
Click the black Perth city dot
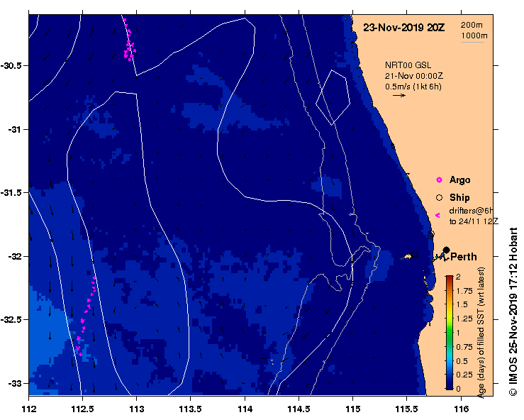[x=446, y=250]
